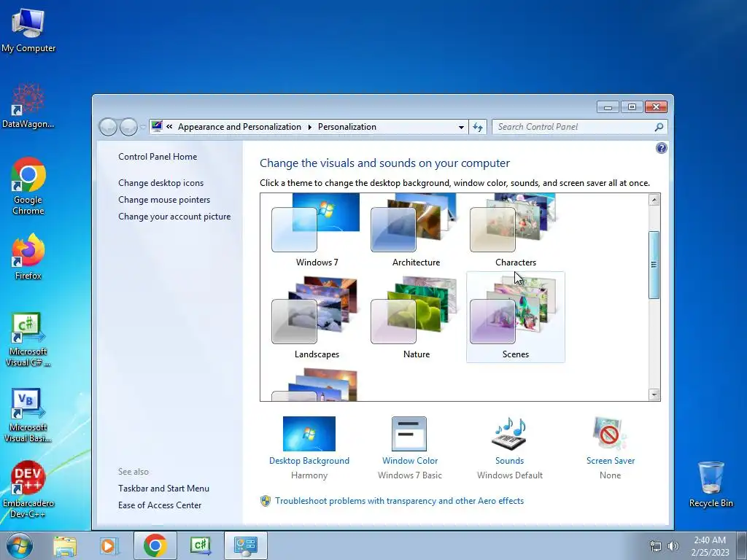Open Window Color link
Viewport: 747px width, 560px height.
click(x=410, y=461)
